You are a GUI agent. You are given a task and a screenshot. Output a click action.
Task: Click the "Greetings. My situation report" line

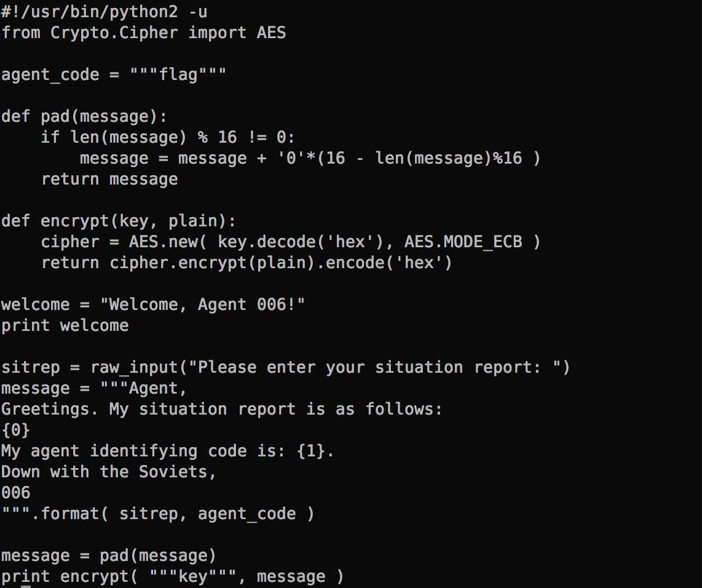click(x=221, y=409)
